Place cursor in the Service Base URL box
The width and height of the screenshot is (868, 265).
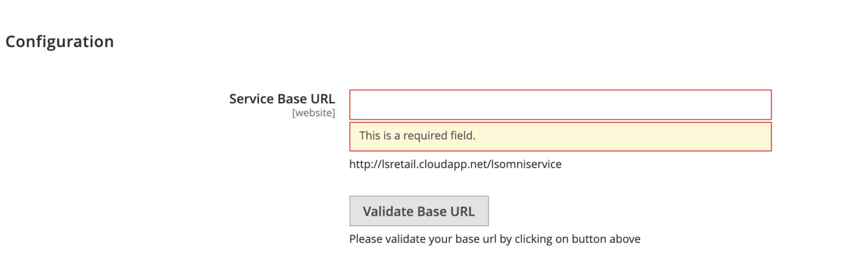click(x=560, y=105)
